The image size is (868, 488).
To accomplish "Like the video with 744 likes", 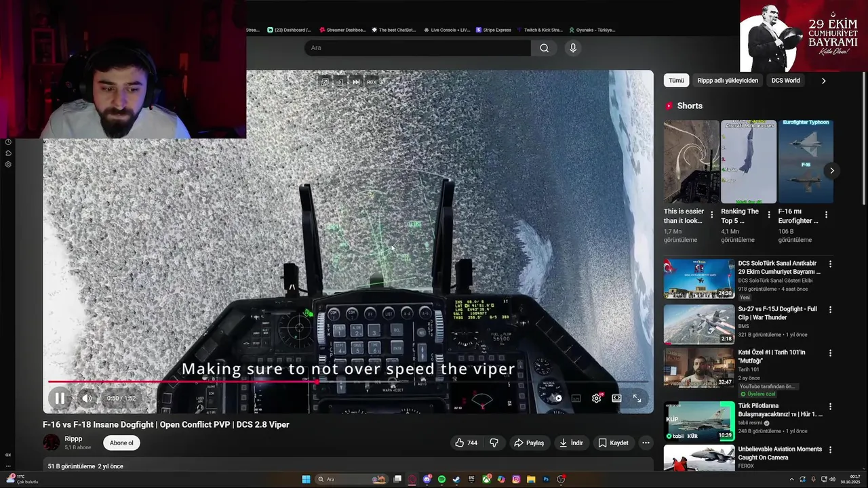I will (466, 443).
